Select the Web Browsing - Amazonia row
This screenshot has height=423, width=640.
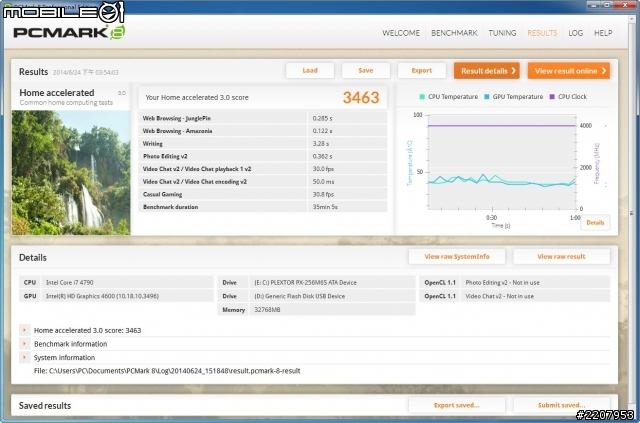coord(263,131)
